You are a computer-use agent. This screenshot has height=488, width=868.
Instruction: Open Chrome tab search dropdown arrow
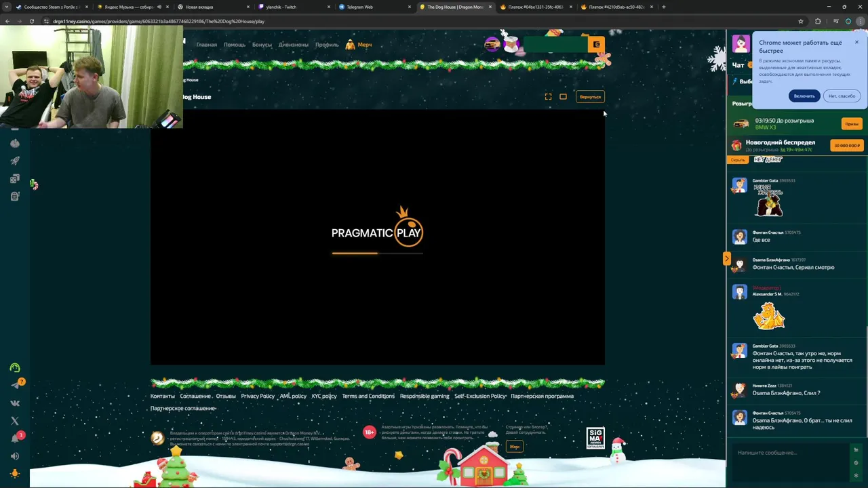(7, 7)
